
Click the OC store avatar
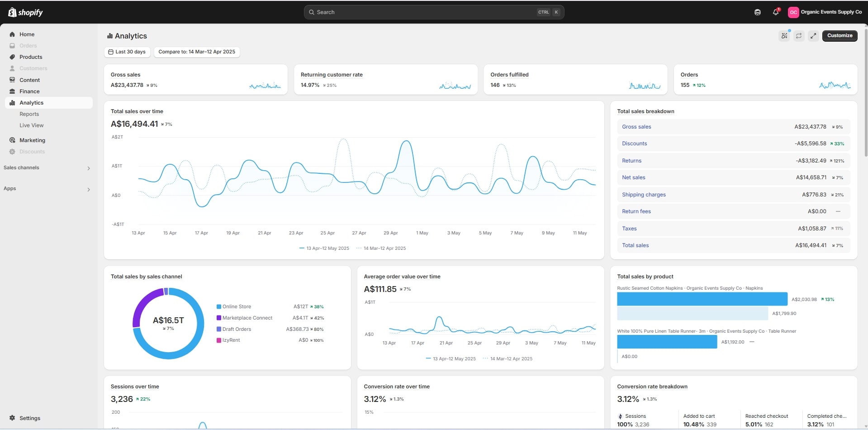coord(793,12)
